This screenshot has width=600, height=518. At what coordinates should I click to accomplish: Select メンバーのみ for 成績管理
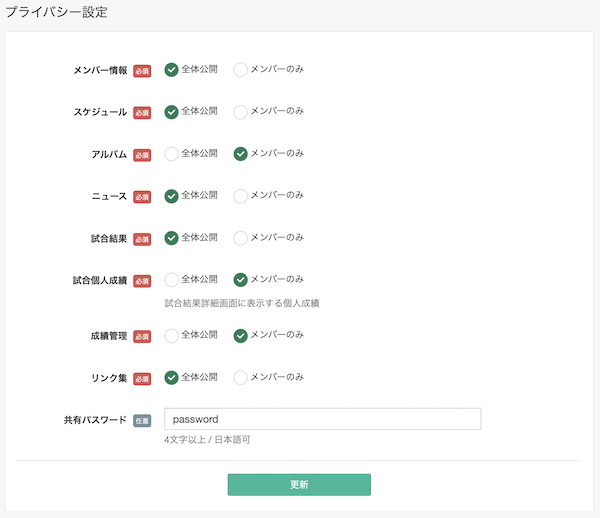[x=240, y=336]
